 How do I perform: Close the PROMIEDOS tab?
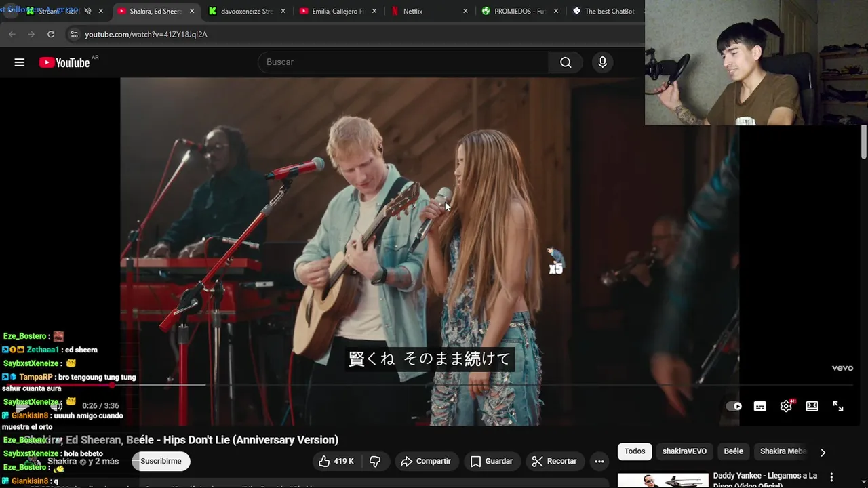coord(556,11)
